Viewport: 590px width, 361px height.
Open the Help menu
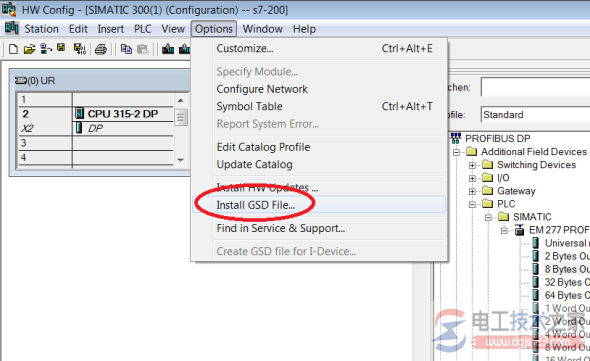(x=304, y=29)
